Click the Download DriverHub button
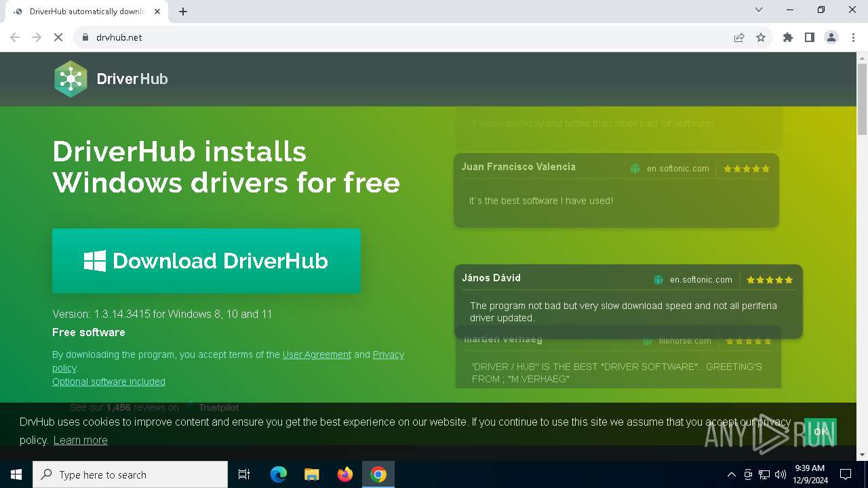 coord(206,261)
